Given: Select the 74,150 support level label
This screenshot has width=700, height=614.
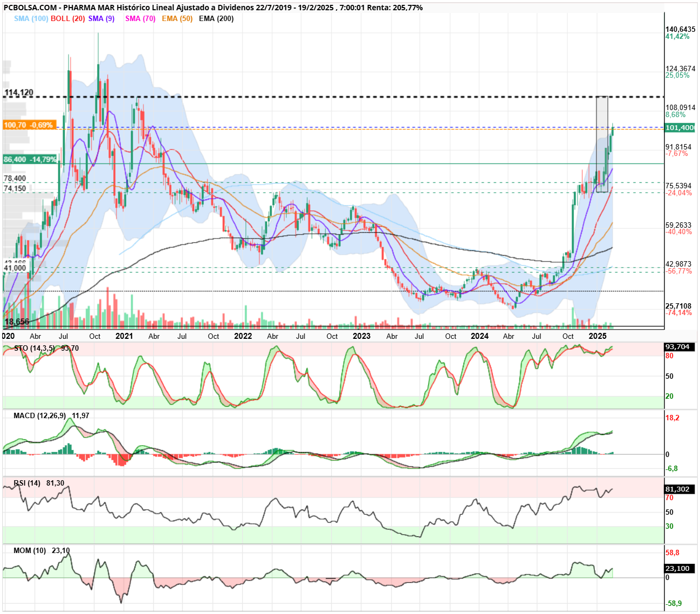Looking at the screenshot, I should pos(15,188).
